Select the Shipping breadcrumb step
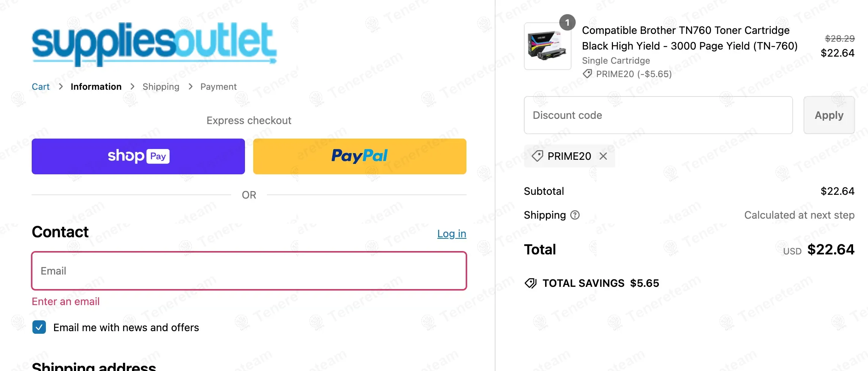The height and width of the screenshot is (371, 868). point(161,87)
